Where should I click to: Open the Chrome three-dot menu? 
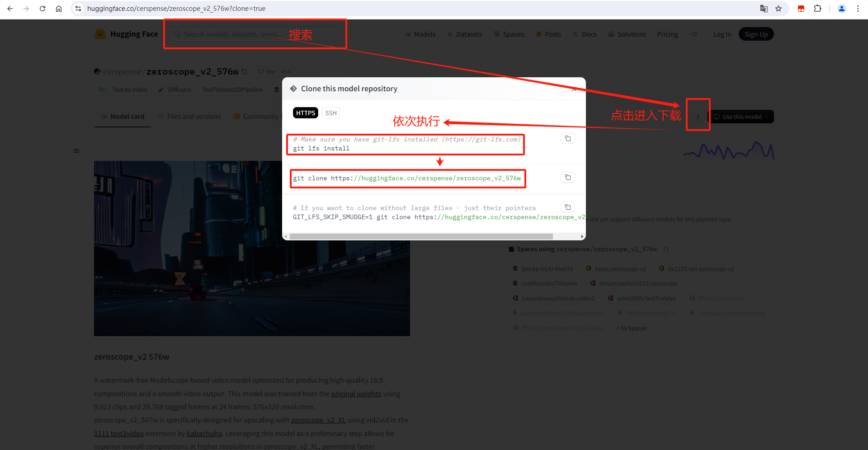pos(858,9)
